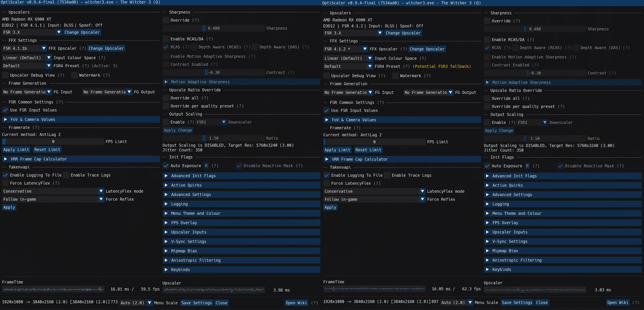Expand Menu Theme and Colour in right window
The image size is (644, 310).
tap(562, 213)
